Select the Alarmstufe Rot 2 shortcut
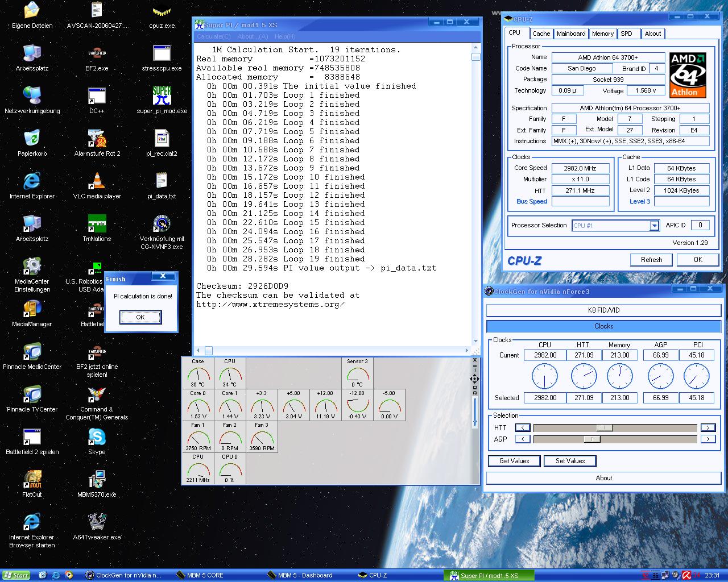Image resolution: width=728 pixels, height=582 pixels. pyautogui.click(x=97, y=144)
